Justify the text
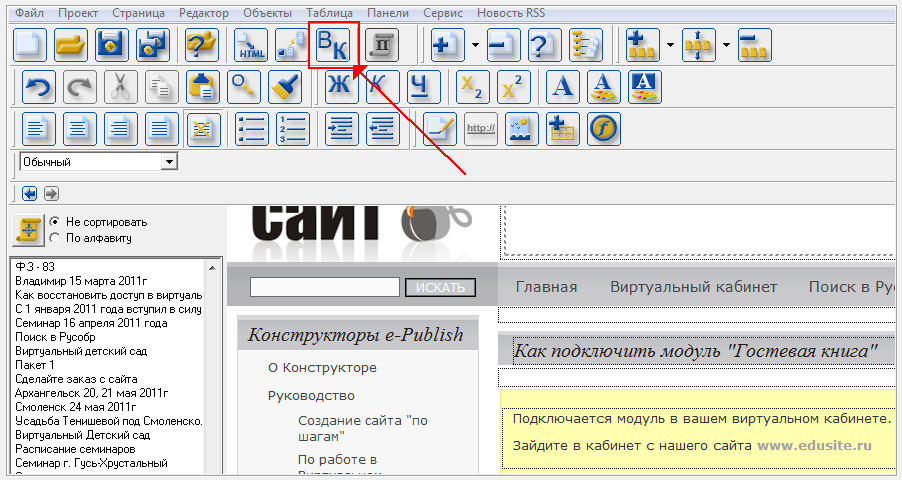 pyautogui.click(x=162, y=129)
